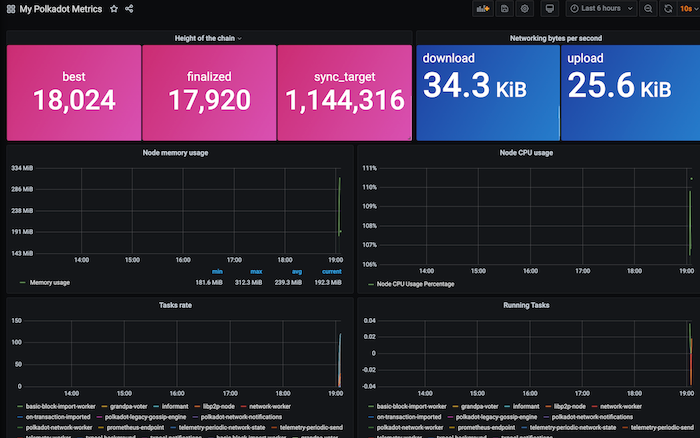
Task: Cycle view mode with the monitor icon
Action: click(x=549, y=9)
